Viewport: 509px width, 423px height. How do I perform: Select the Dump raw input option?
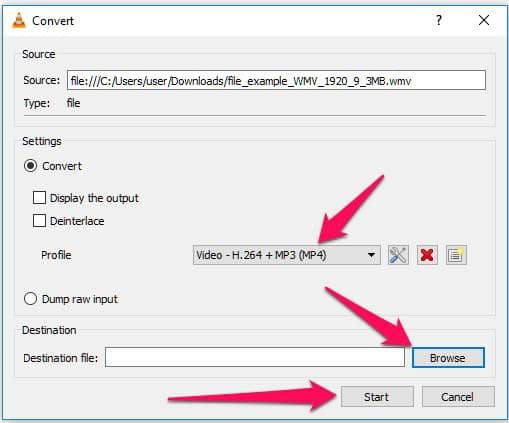click(30, 299)
